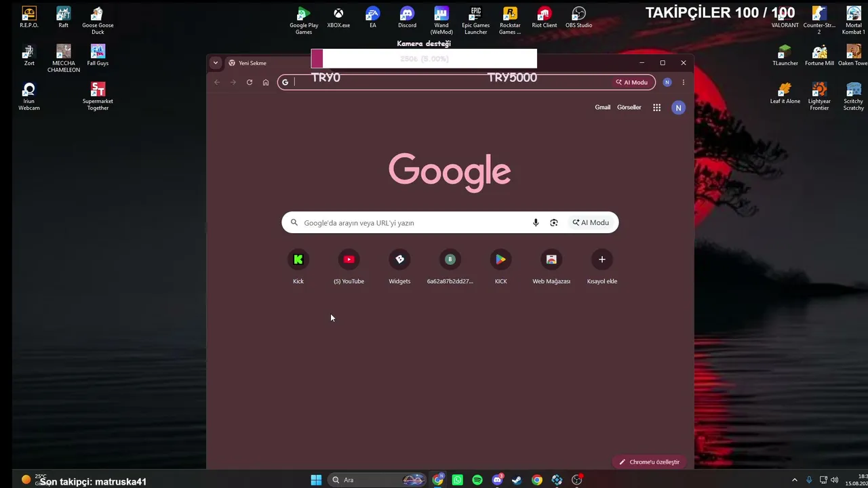Open the Görseller link
Image resolution: width=868 pixels, height=488 pixels.
629,107
